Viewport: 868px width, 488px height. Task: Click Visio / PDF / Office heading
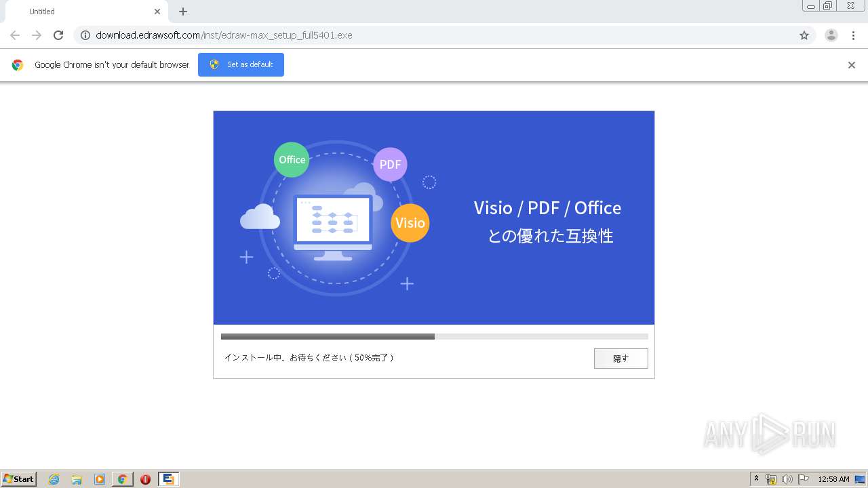coord(547,207)
